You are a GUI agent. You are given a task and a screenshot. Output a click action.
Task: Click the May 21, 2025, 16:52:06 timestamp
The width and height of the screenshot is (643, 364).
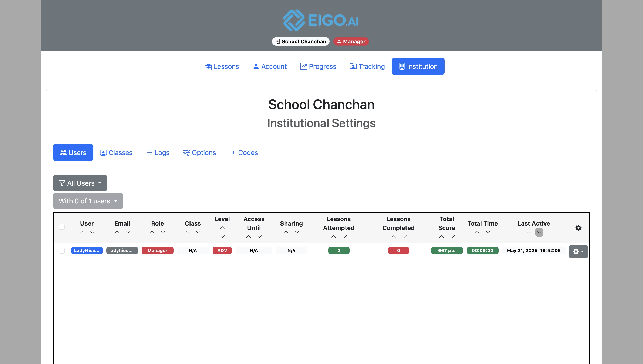click(x=534, y=251)
